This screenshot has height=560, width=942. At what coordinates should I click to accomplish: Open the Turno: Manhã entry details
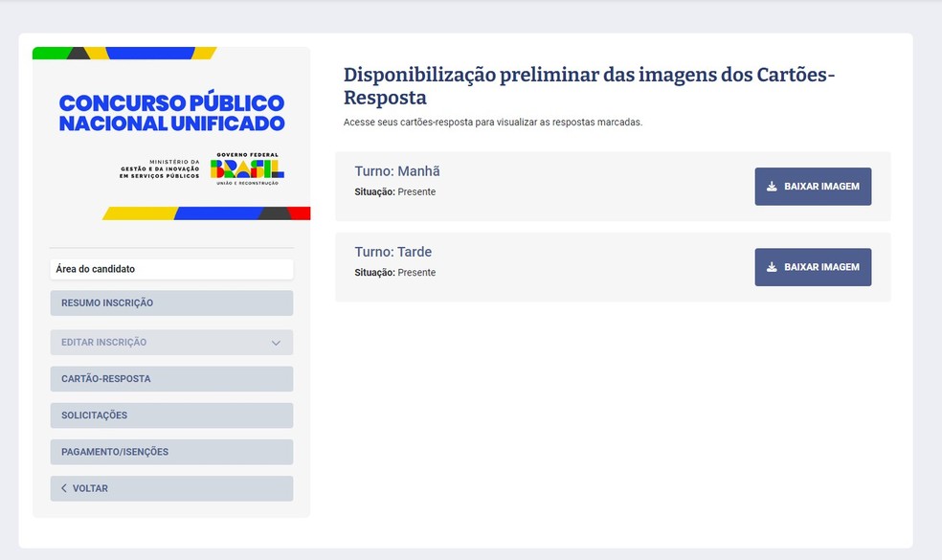pyautogui.click(x=396, y=170)
